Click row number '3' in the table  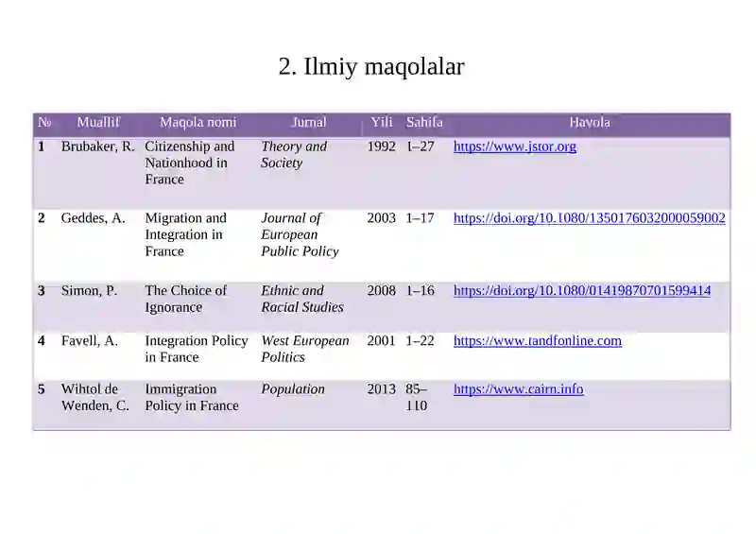[x=42, y=291]
